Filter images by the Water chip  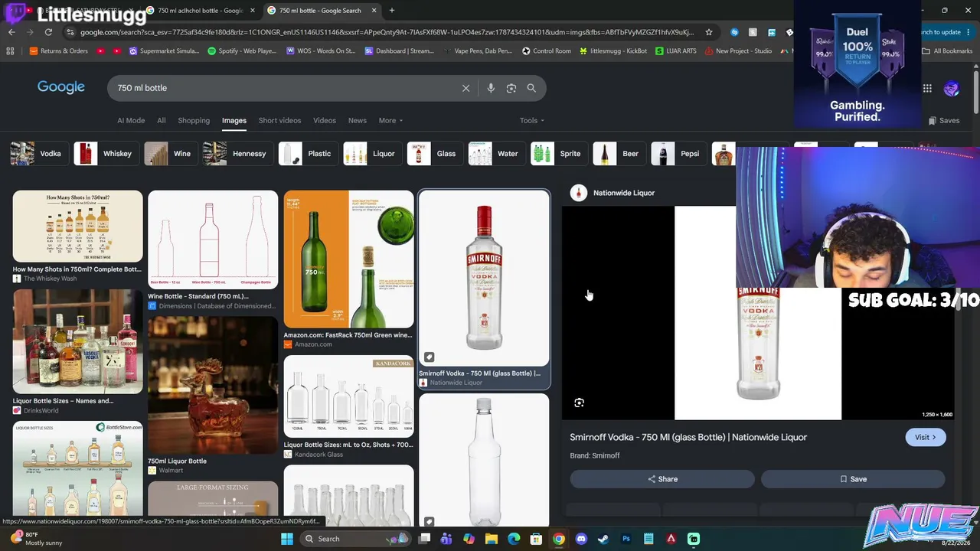[x=497, y=154]
